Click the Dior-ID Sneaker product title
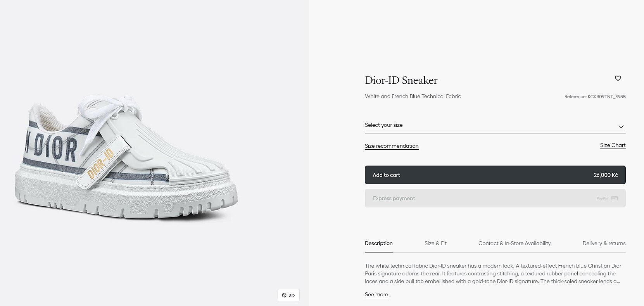Viewport: 644px width, 306px height. 401,80
